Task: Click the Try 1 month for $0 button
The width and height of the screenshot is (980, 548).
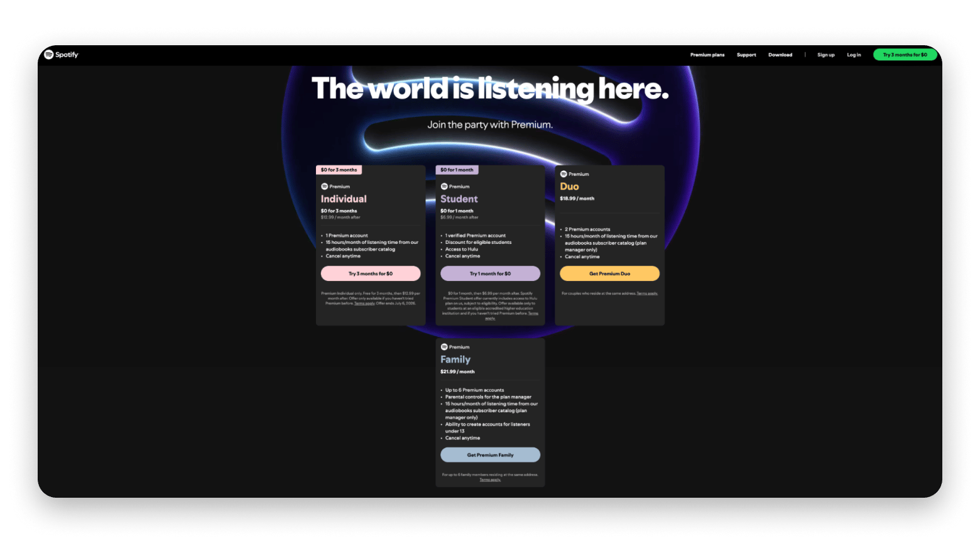Action: click(x=490, y=273)
